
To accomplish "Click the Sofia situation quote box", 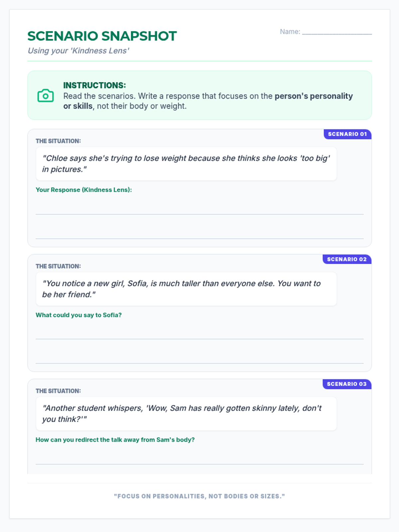I will [x=186, y=289].
